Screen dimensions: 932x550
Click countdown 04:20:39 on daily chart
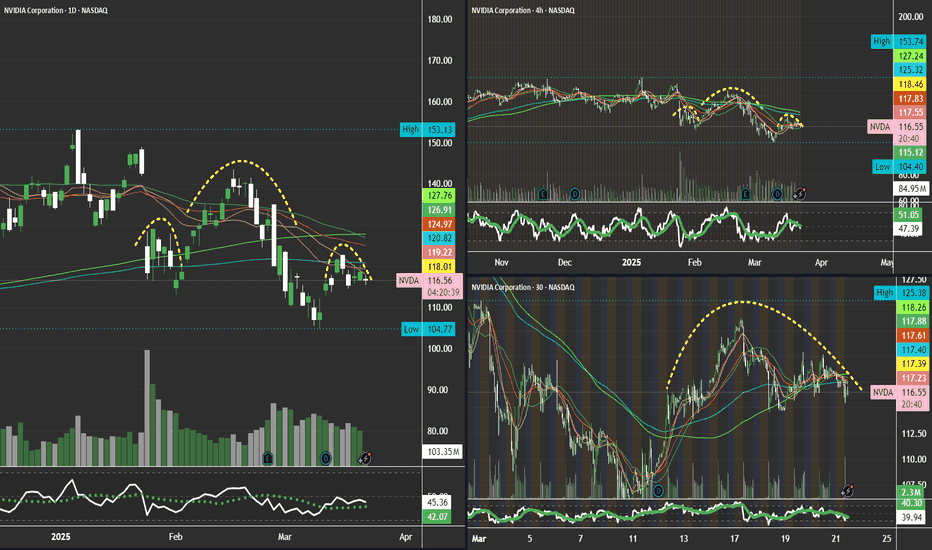(442, 293)
